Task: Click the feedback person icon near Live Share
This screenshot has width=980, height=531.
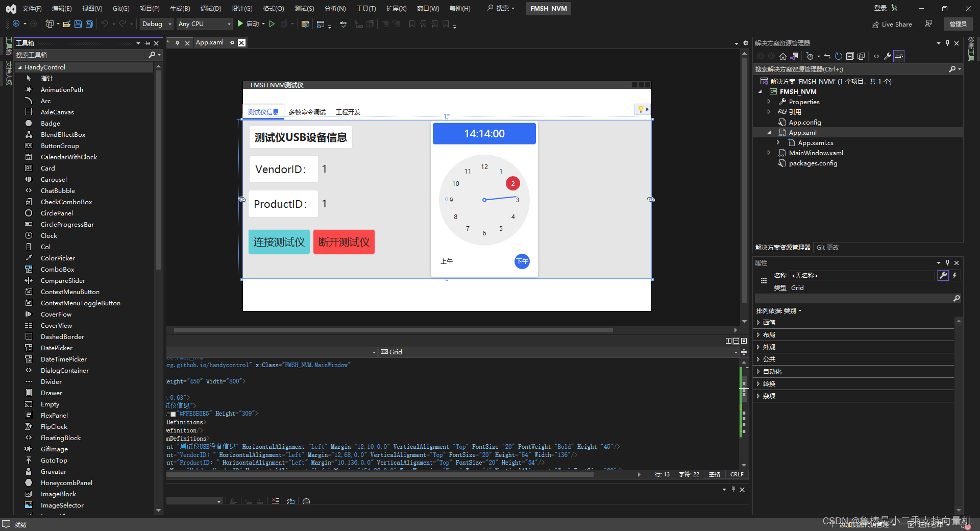Action: point(928,24)
